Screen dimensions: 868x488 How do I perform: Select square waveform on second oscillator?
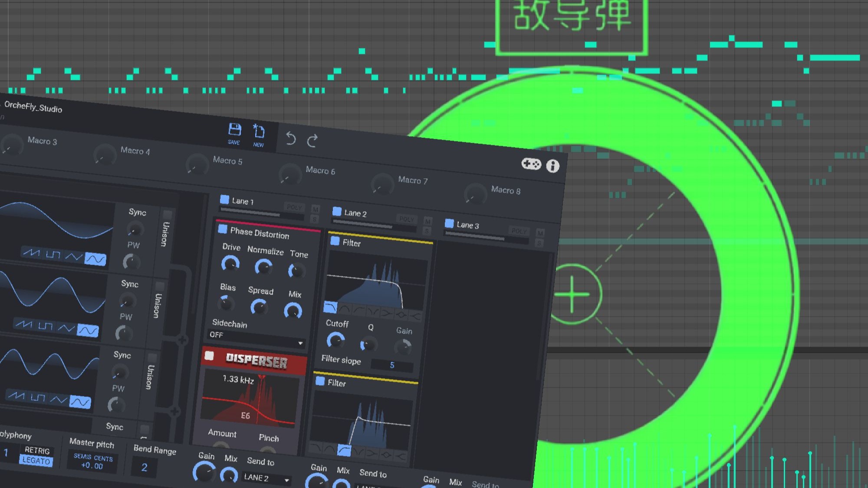click(45, 326)
